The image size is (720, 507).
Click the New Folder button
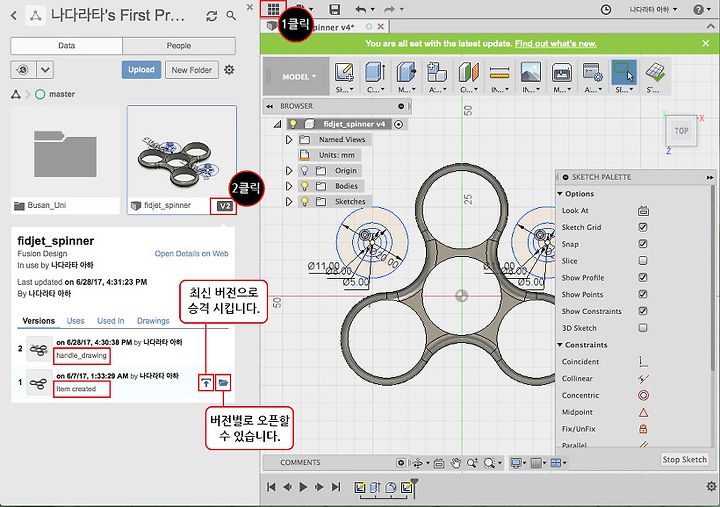[x=191, y=70]
